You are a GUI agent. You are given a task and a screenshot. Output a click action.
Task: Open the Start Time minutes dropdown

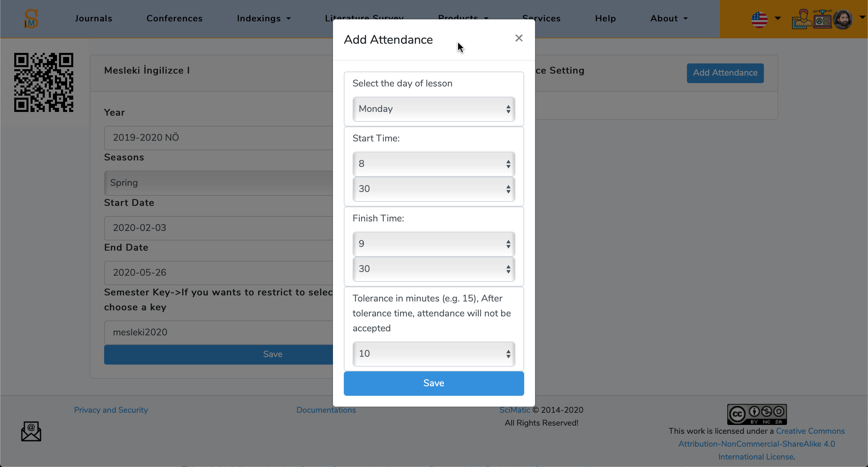434,189
